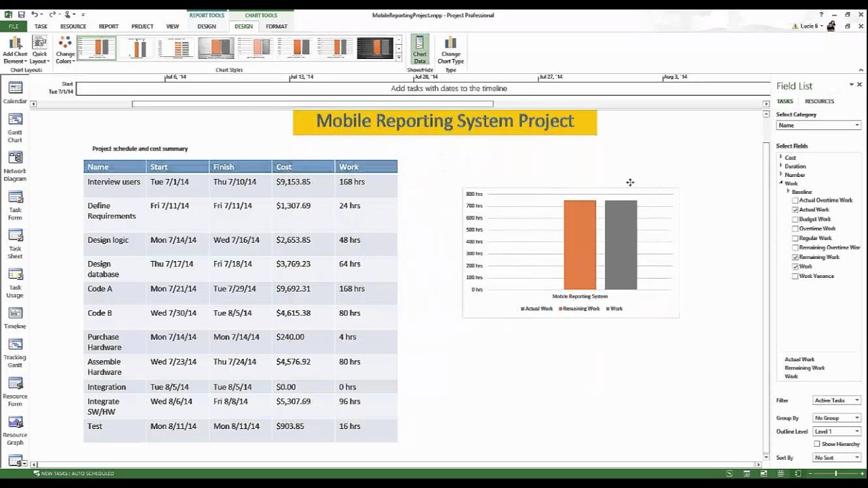Expand the Baseline subgroup
This screenshot has height=488, width=868.
tap(788, 192)
